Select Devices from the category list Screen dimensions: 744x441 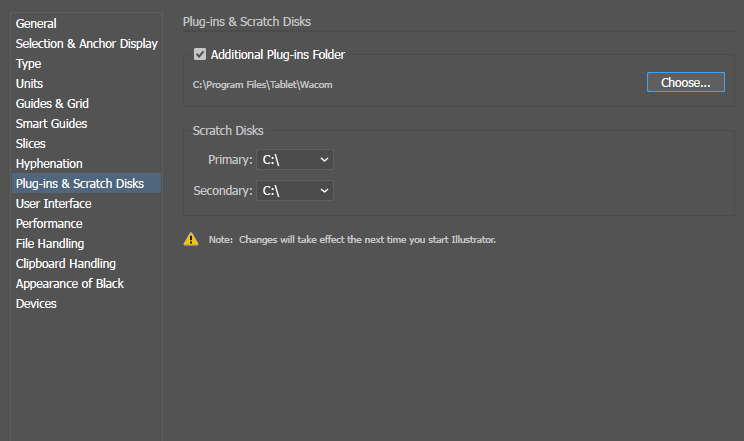[x=36, y=303]
